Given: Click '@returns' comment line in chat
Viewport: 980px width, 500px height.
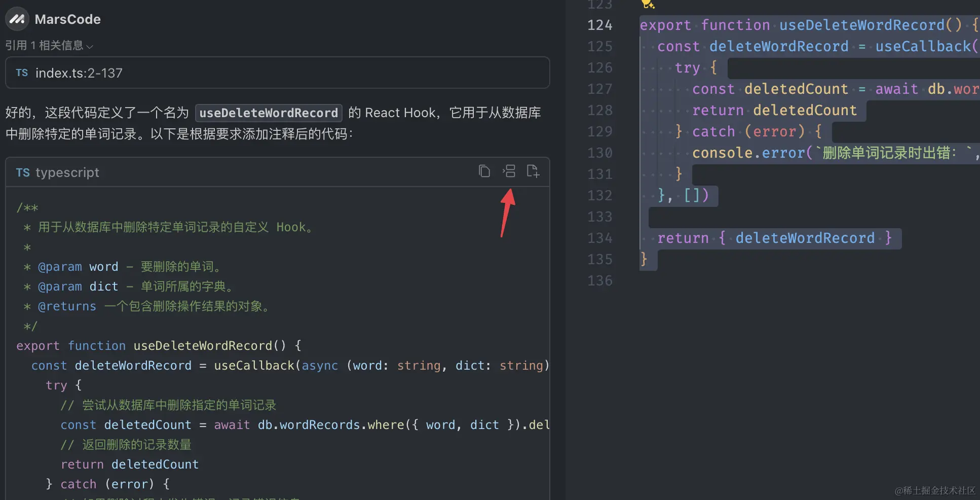Looking at the screenshot, I should click(146, 306).
